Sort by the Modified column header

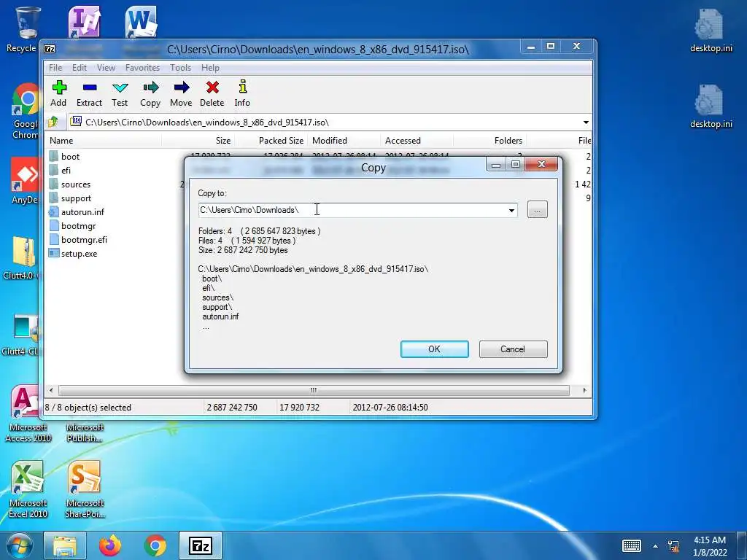[344, 141]
